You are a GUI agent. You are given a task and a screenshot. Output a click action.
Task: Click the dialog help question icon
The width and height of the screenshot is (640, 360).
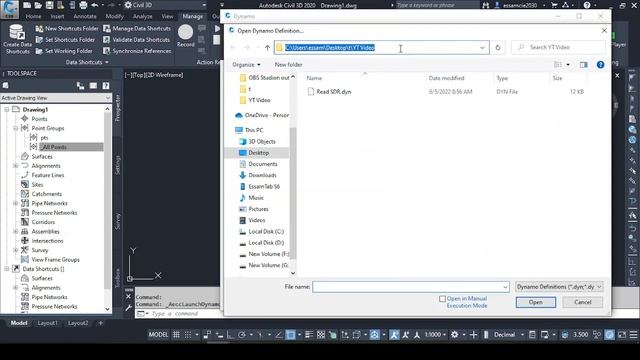coord(600,64)
